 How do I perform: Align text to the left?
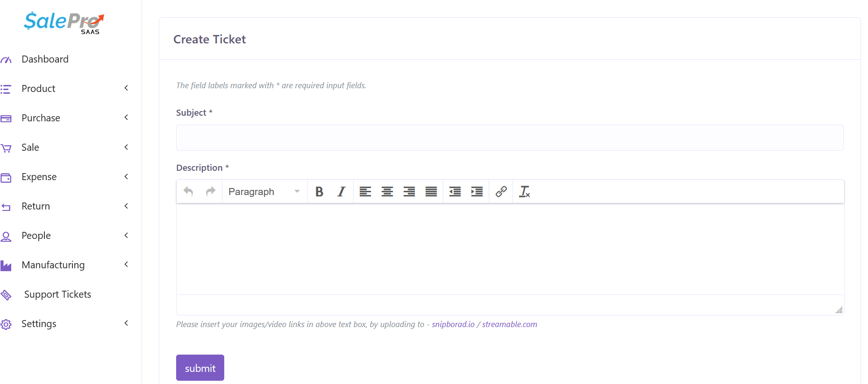click(x=365, y=192)
